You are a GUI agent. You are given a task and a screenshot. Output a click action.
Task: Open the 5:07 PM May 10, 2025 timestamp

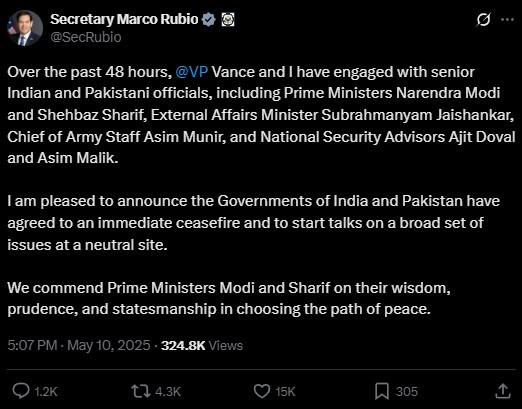[79, 345]
